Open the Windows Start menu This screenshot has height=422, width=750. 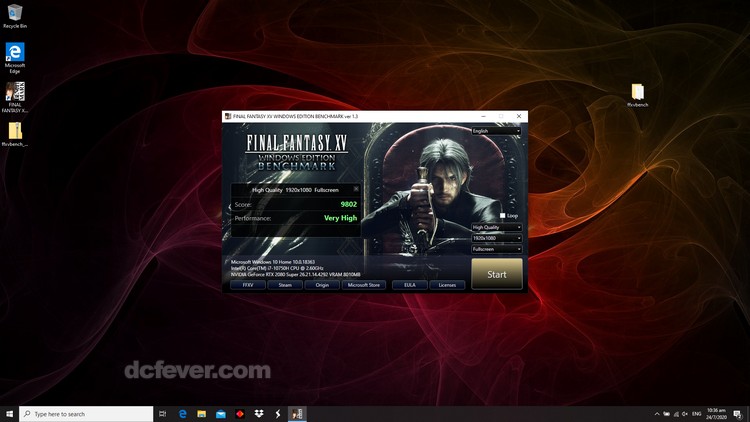click(9, 414)
